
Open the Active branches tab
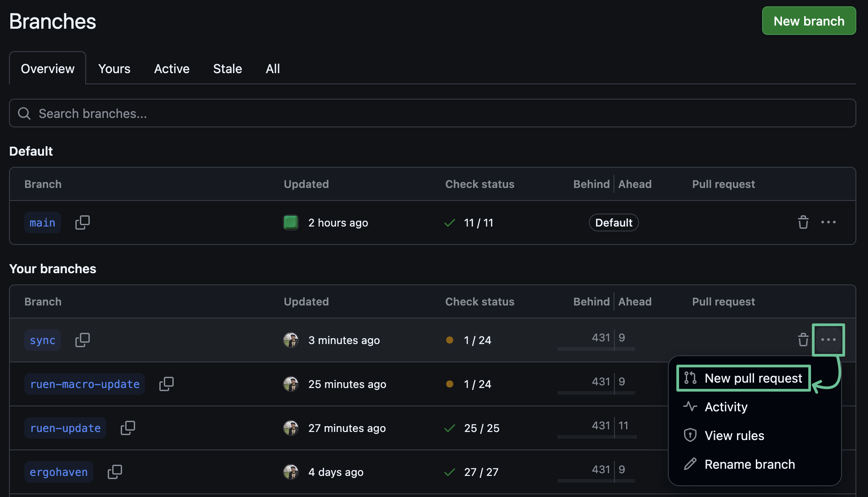pos(171,69)
